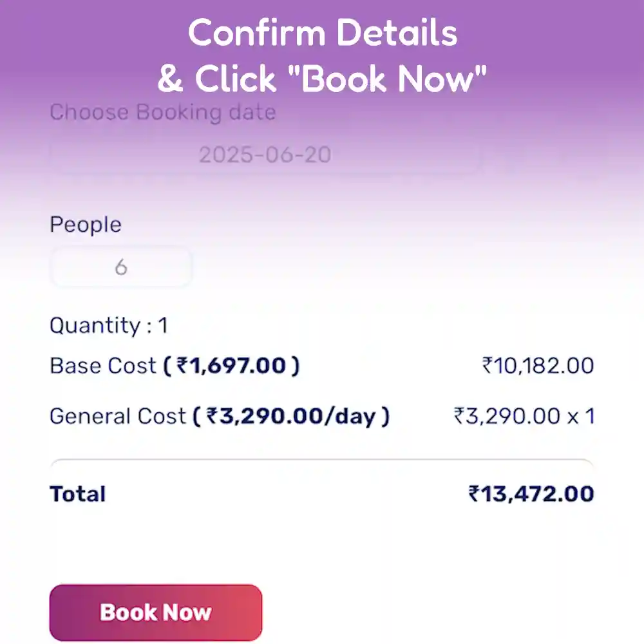Click inside the number 6 people field
Image resolution: width=644 pixels, height=644 pixels.
[x=121, y=267]
